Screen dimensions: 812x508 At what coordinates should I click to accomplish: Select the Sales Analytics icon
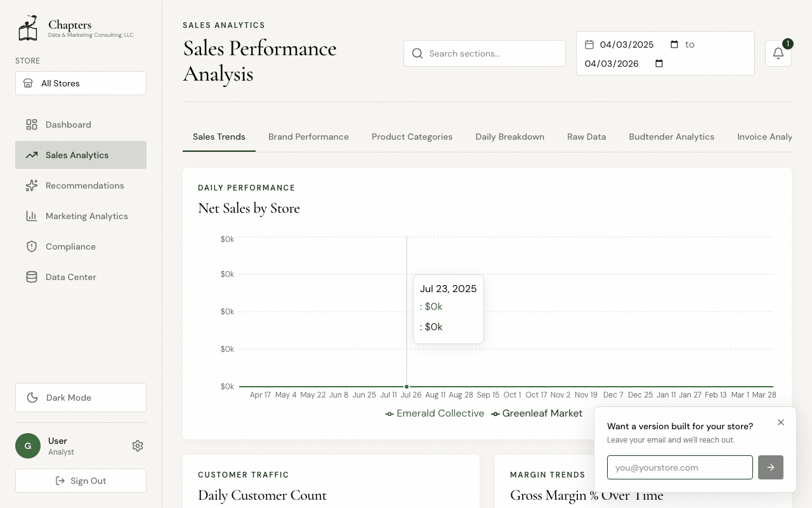tap(31, 155)
